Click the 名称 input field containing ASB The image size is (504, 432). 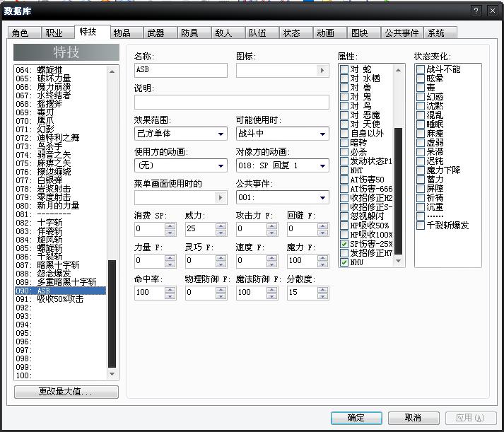pos(181,70)
